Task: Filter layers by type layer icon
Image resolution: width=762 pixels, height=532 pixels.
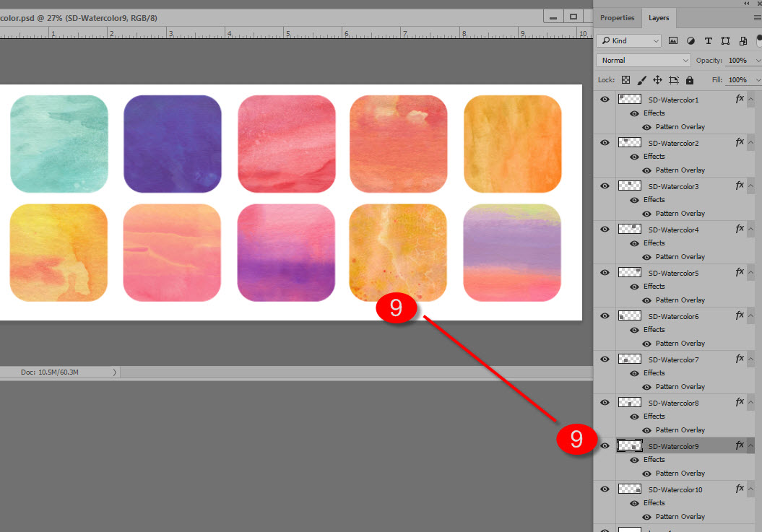Action: point(708,41)
